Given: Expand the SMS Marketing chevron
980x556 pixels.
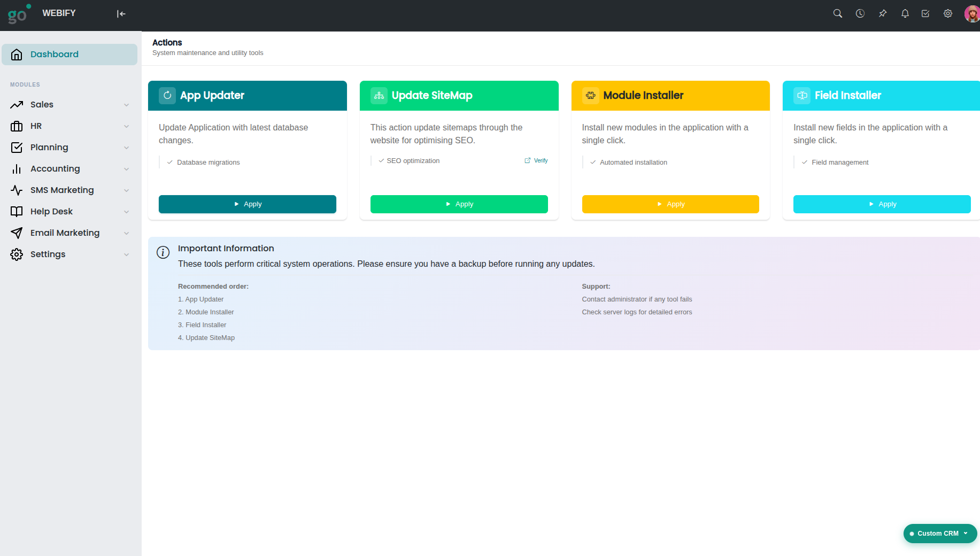Looking at the screenshot, I should point(127,190).
